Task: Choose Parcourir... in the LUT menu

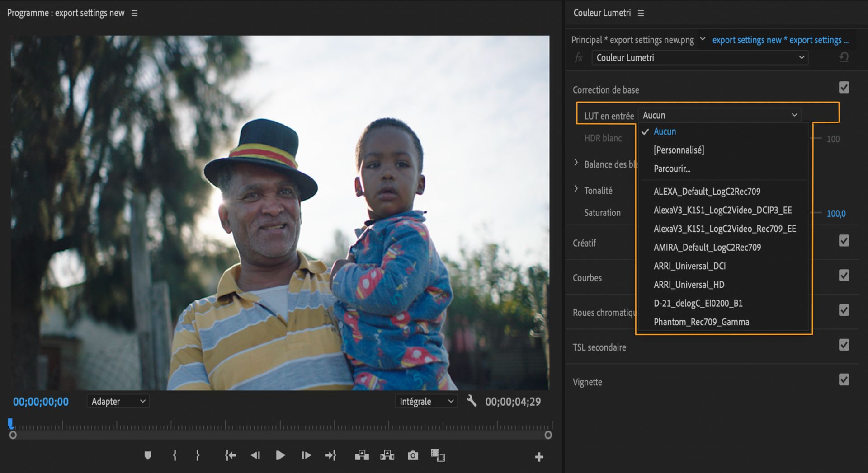Action: pos(672,169)
